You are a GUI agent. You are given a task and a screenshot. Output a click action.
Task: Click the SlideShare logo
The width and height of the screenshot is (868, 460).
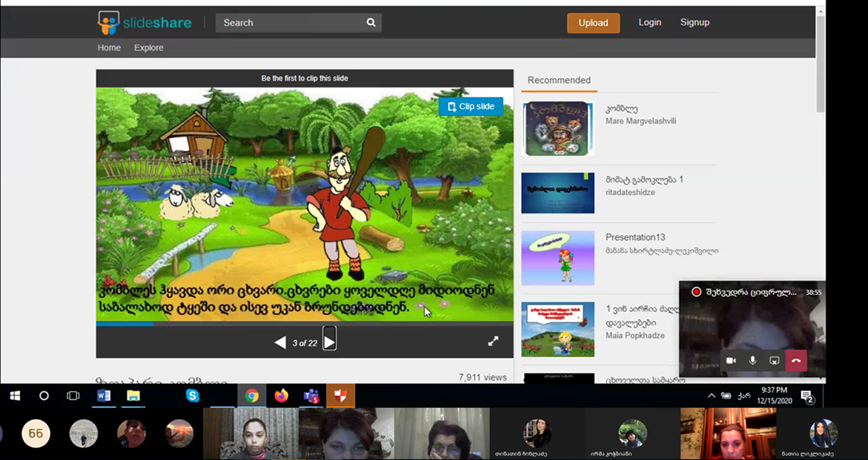pos(145,23)
